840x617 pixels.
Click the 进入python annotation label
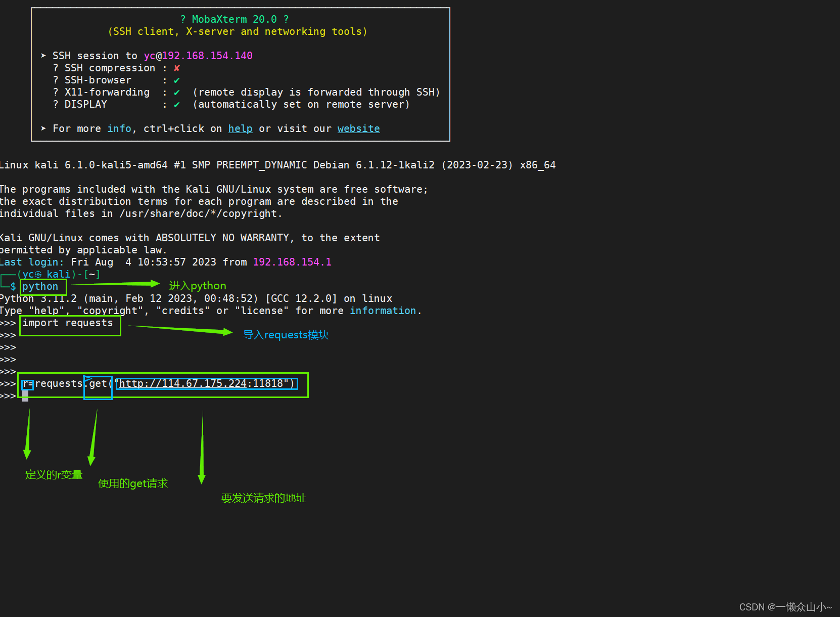point(197,285)
